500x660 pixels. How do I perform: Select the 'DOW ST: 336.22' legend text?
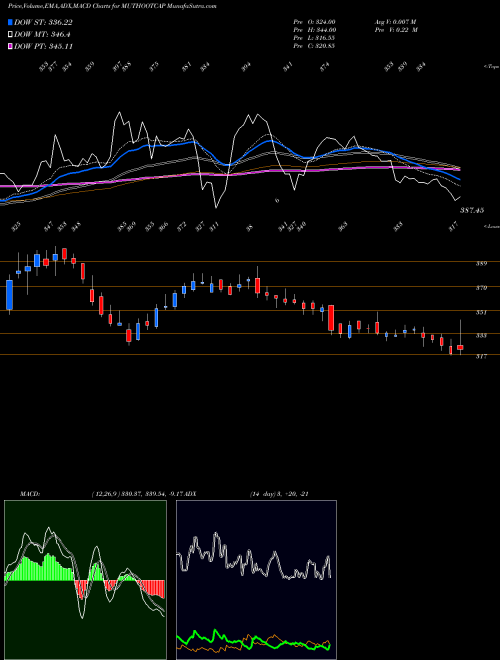[44, 22]
